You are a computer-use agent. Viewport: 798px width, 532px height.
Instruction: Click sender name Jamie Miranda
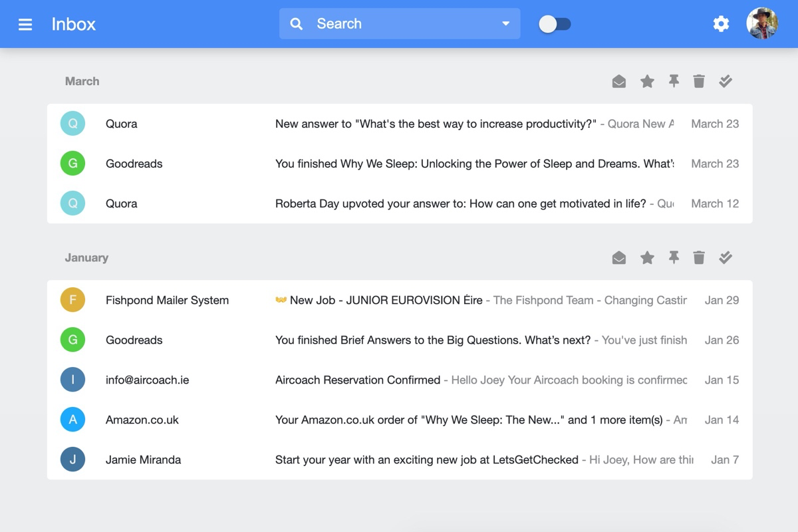[143, 460]
